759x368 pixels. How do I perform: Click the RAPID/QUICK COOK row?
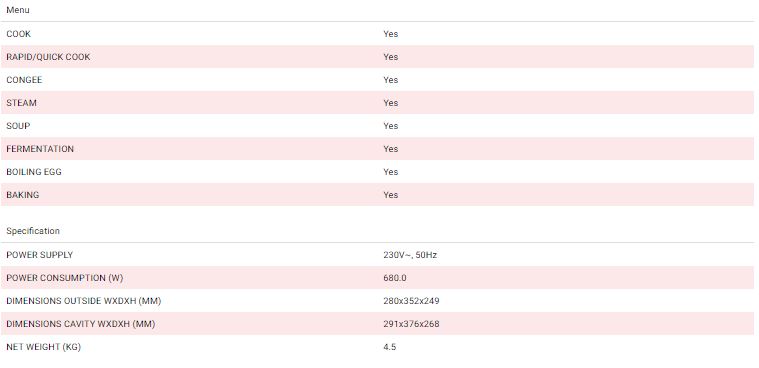pos(378,57)
